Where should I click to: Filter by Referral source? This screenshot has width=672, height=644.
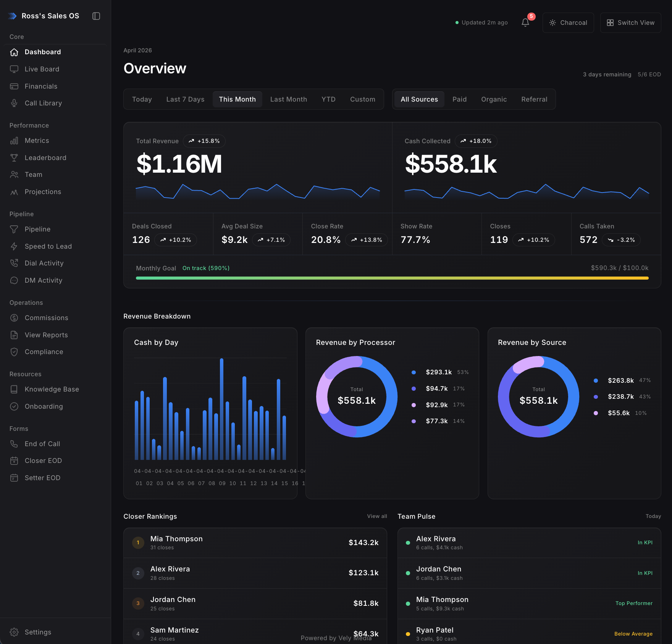tap(535, 99)
